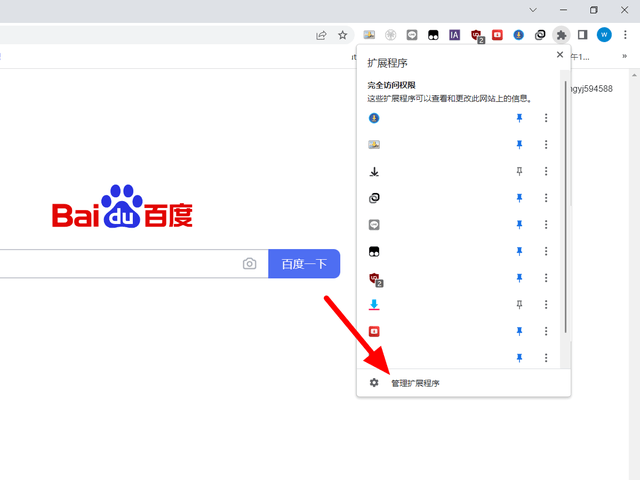640x480 pixels.
Task: Expand the bookmarks overflow chevron
Action: pyautogui.click(x=624, y=56)
